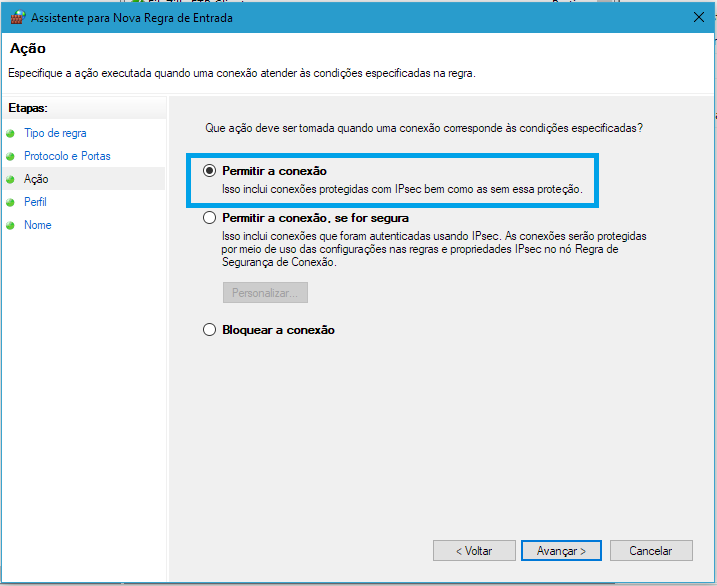717x586 pixels.
Task: Go back with the Voltar button
Action: [474, 551]
